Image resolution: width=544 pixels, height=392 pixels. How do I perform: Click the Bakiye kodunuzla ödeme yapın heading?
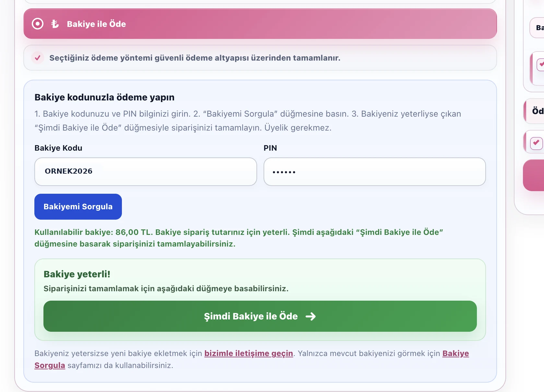point(104,97)
